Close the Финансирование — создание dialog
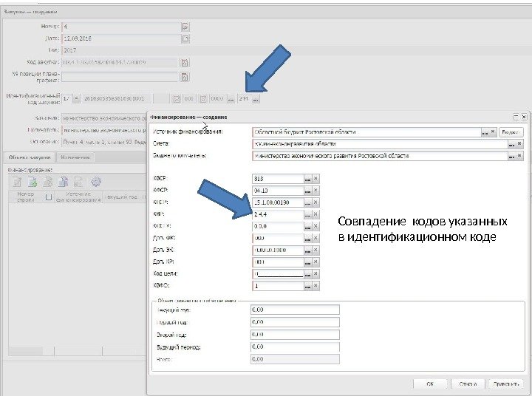Screen dimensions: 532x399 click(x=524, y=117)
